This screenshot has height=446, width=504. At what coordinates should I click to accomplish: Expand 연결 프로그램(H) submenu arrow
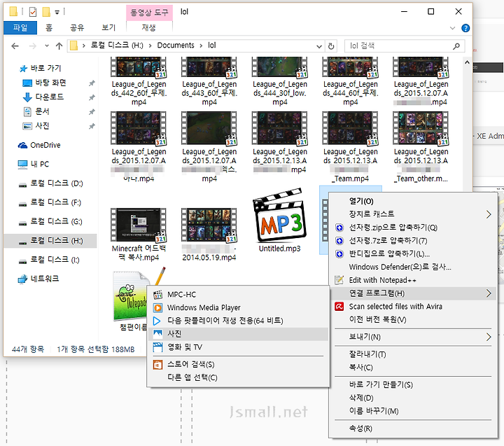point(489,293)
